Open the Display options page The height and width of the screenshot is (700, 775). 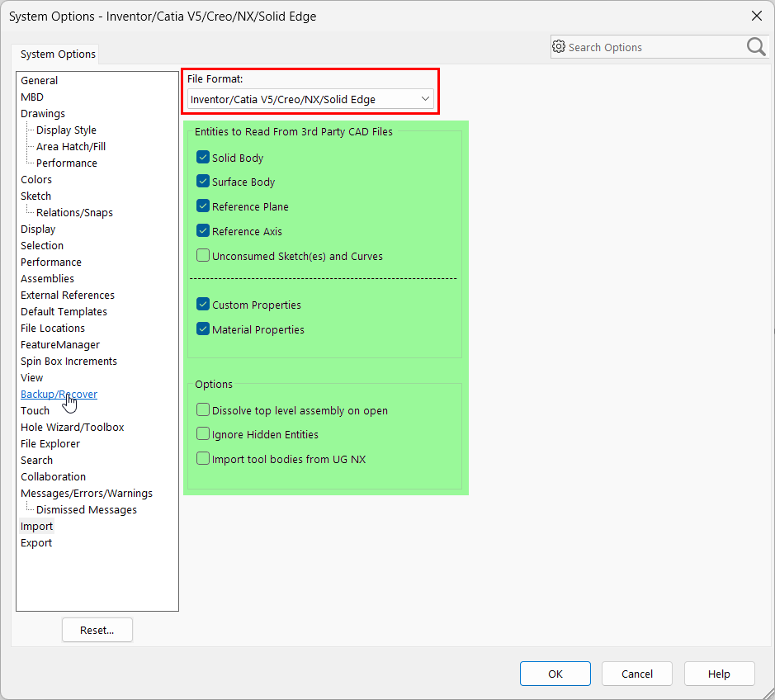(38, 229)
